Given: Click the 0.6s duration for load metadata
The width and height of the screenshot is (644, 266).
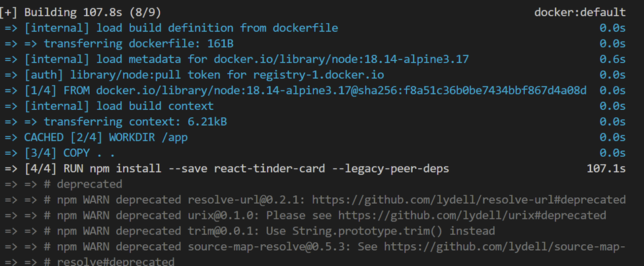Looking at the screenshot, I should [x=613, y=60].
